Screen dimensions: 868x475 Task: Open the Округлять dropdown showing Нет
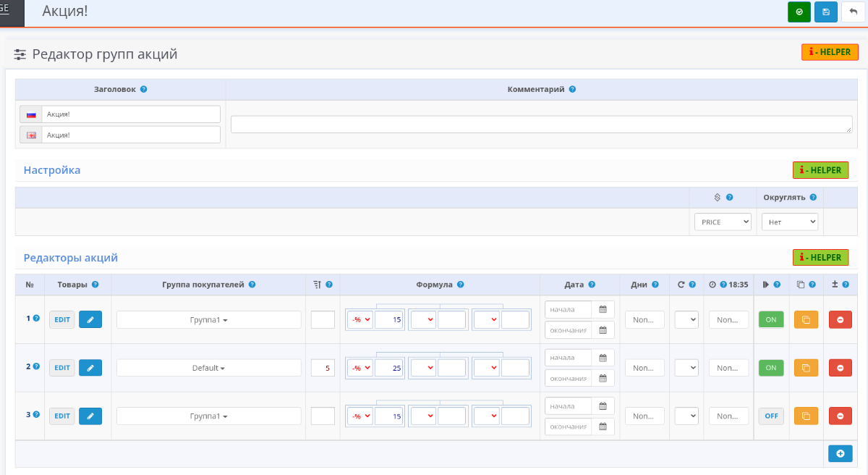point(789,222)
